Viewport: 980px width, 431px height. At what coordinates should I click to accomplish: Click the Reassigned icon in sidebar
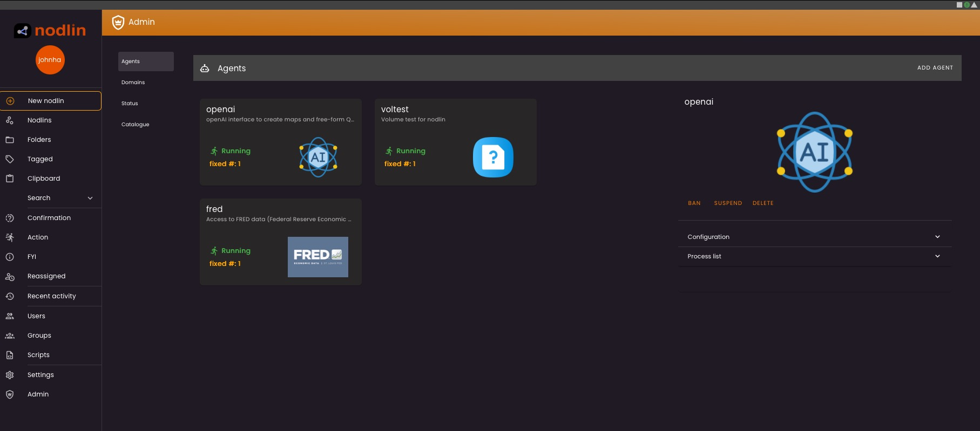[10, 276]
